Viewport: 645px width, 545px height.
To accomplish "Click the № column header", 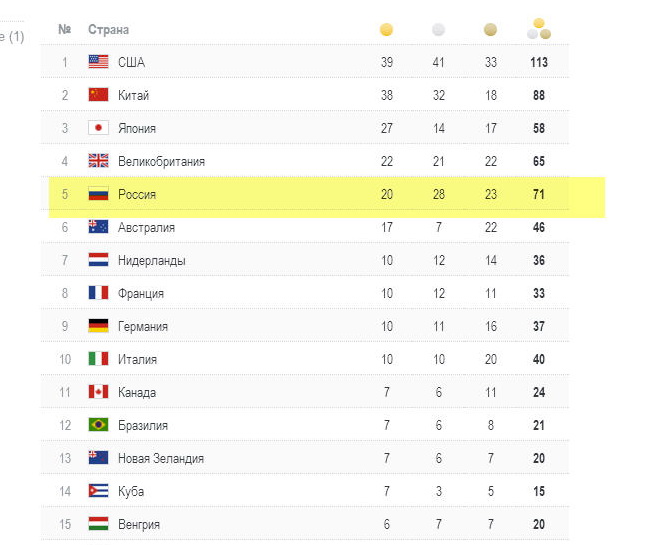I will [64, 30].
